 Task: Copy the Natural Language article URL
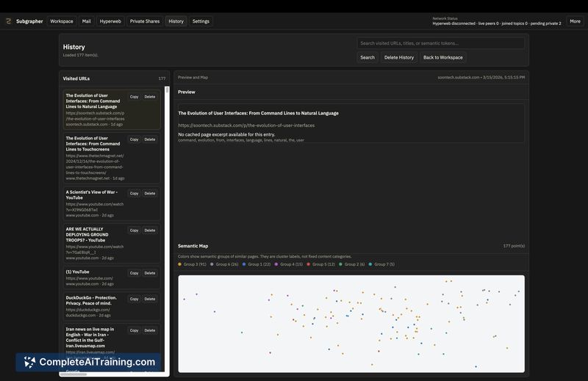click(x=134, y=97)
